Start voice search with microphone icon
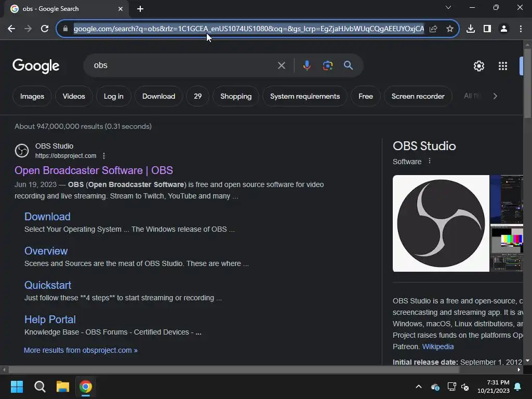 [307, 65]
